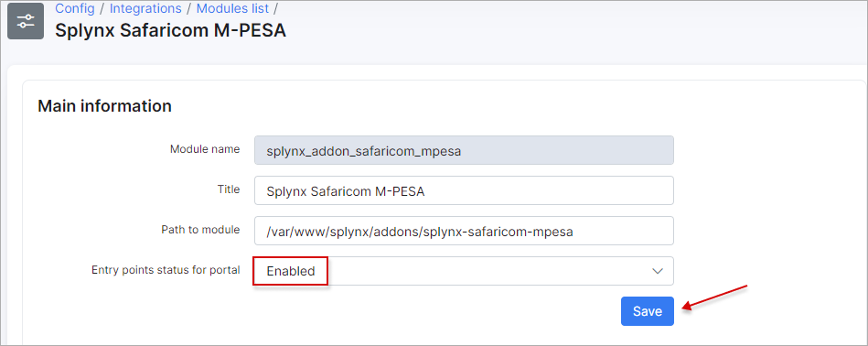Click the Entry points status for portal label
The width and height of the screenshot is (868, 346).
tap(166, 270)
